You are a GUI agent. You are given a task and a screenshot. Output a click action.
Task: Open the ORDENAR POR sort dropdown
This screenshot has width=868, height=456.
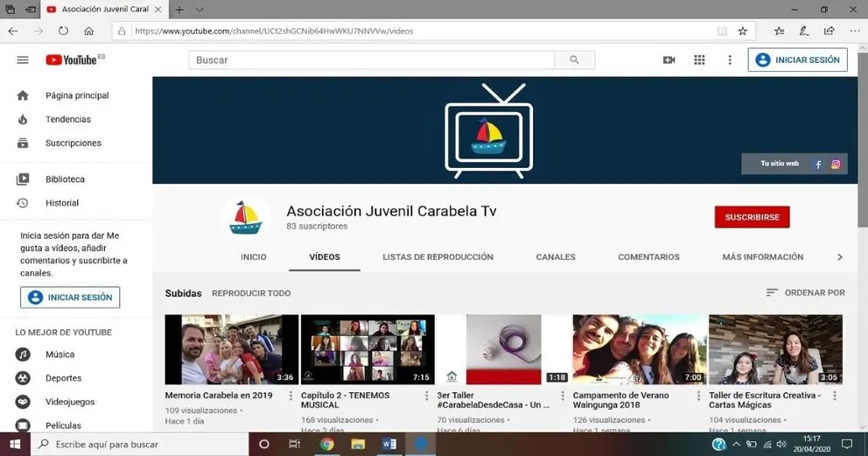click(x=805, y=292)
